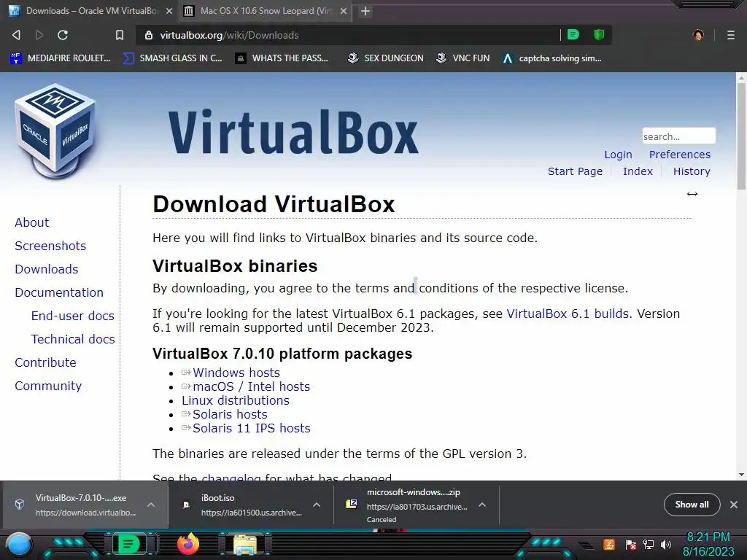Open Technical docs in the sidebar
The image size is (747, 560).
coord(73,339)
